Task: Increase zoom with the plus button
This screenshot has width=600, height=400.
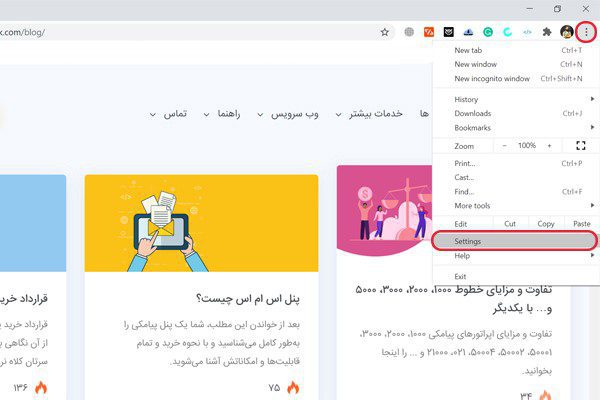Action: pos(549,146)
